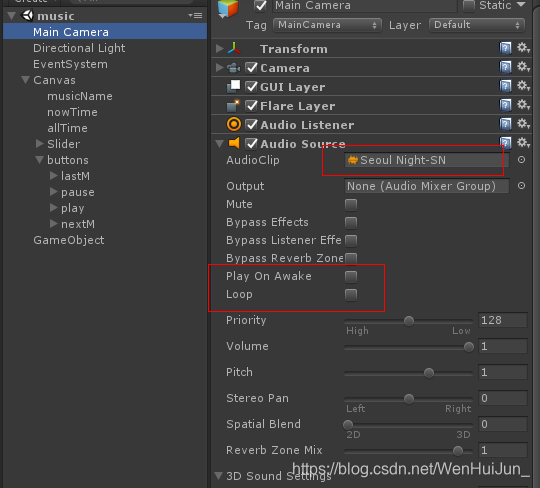Open the Flare Layer gear menu

point(523,105)
